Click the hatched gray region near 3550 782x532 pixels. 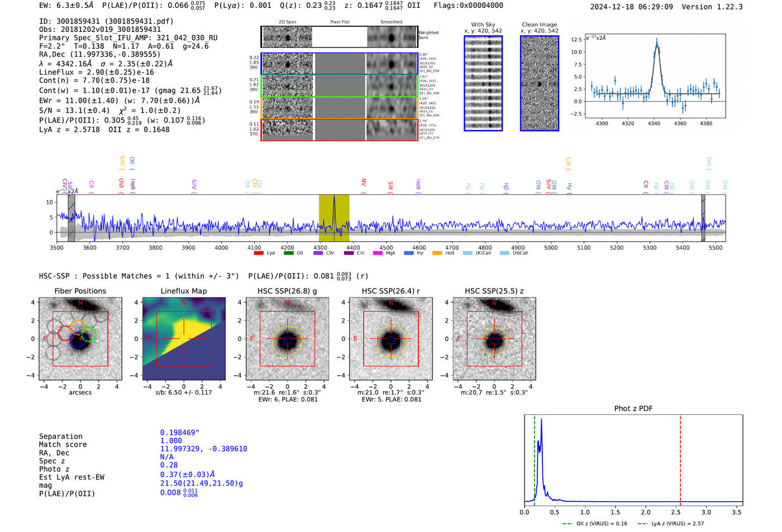(x=71, y=218)
